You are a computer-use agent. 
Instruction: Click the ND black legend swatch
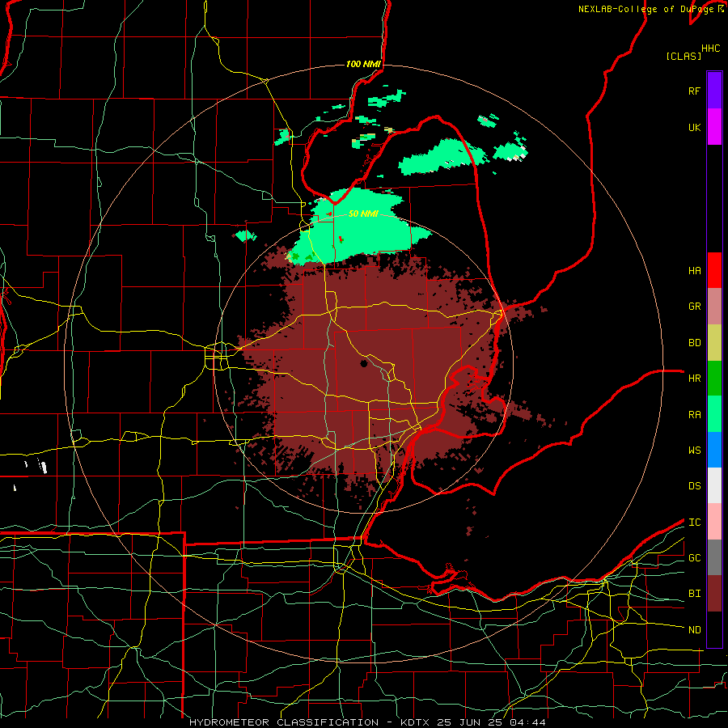click(714, 629)
